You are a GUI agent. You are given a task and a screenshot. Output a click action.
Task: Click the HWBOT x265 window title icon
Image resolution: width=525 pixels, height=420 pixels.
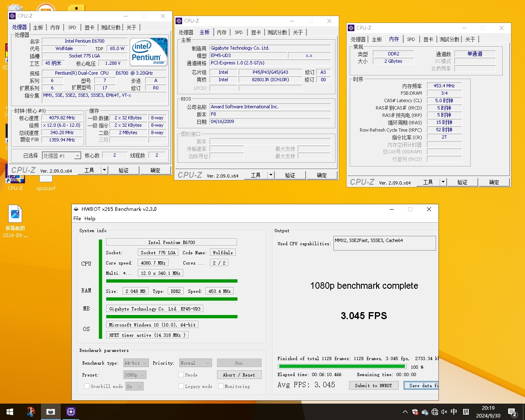coord(76,209)
